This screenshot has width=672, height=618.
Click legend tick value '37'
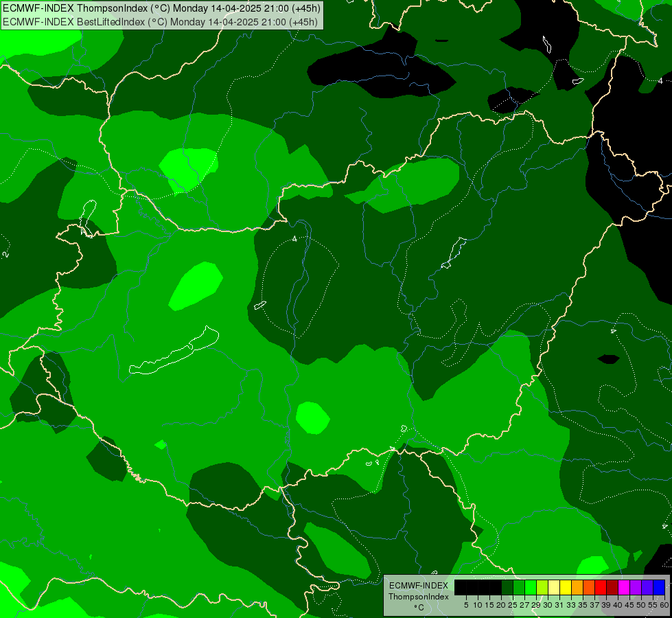coord(594,605)
